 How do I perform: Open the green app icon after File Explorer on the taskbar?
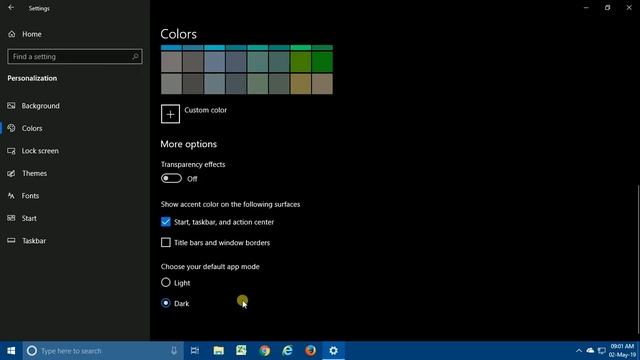click(x=241, y=351)
